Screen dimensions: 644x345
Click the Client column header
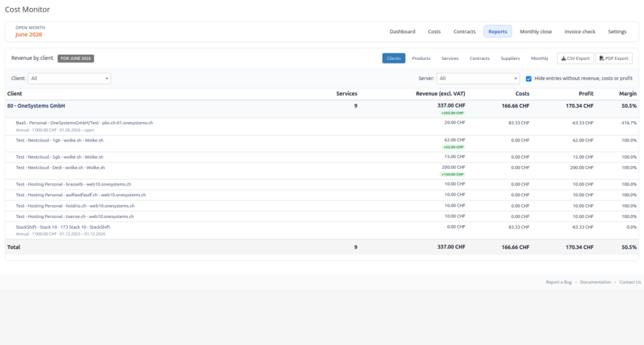pos(14,94)
